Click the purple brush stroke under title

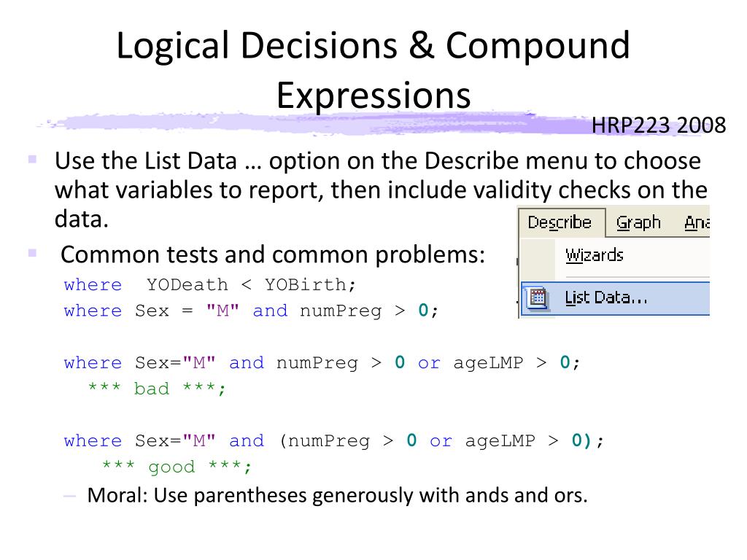click(x=371, y=124)
